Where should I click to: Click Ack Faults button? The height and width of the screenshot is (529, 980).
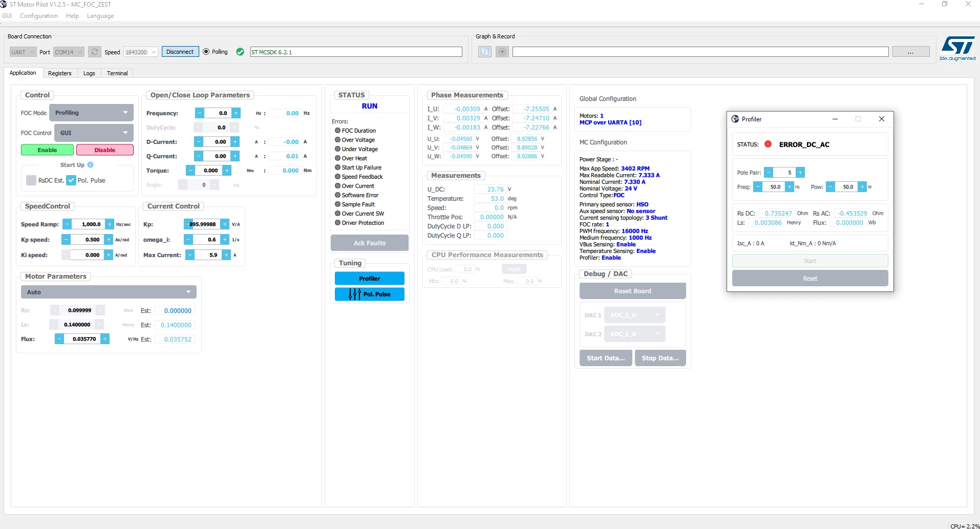click(x=370, y=243)
